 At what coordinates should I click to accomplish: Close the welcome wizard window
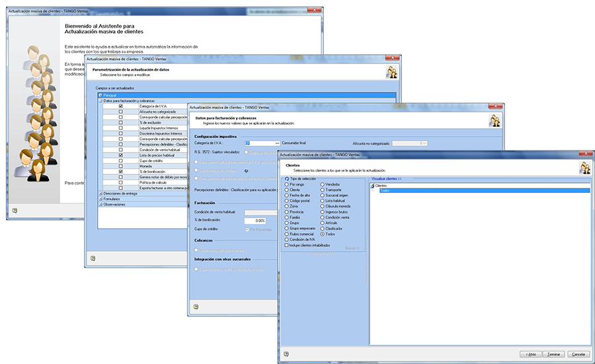[x=314, y=10]
